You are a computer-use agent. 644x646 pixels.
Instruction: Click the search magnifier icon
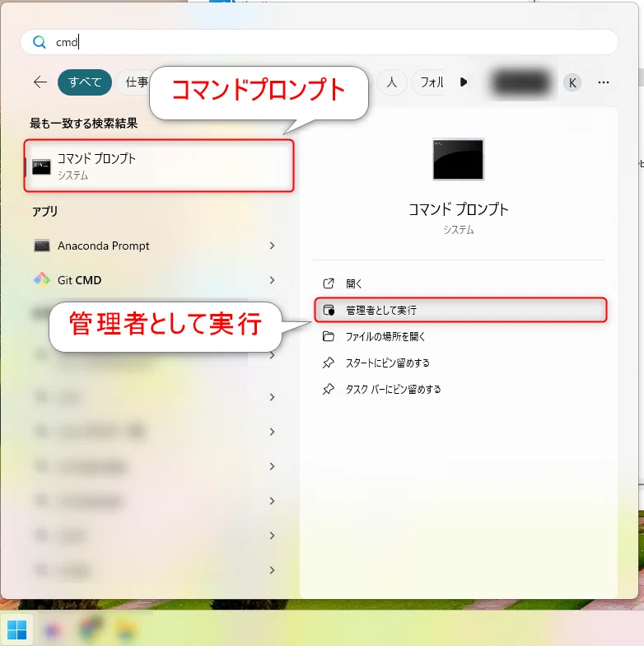[x=40, y=42]
